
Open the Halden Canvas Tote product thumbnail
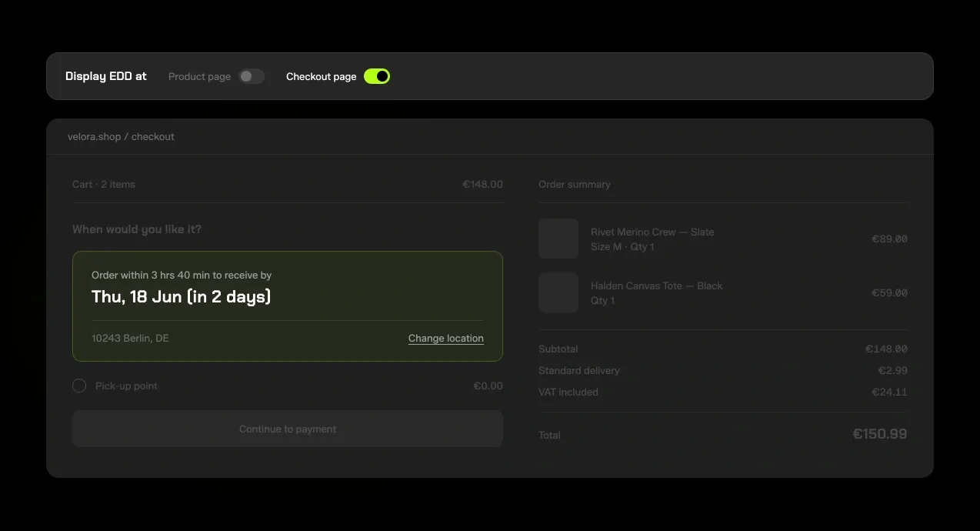click(558, 292)
